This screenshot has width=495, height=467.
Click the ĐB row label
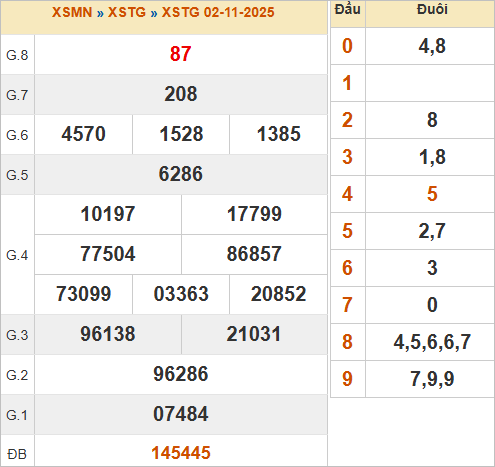pyautogui.click(x=17, y=454)
